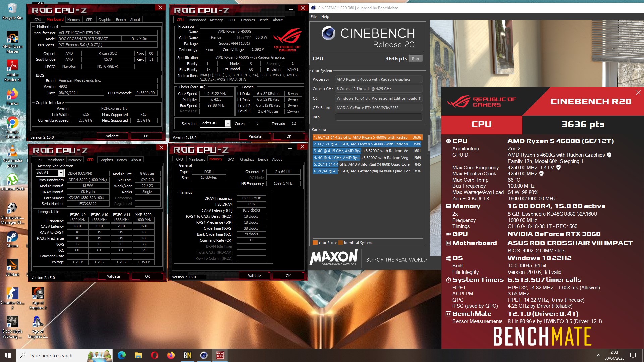644x362 pixels.
Task: Click OK in the Memory CPU-Z window
Action: (288, 276)
